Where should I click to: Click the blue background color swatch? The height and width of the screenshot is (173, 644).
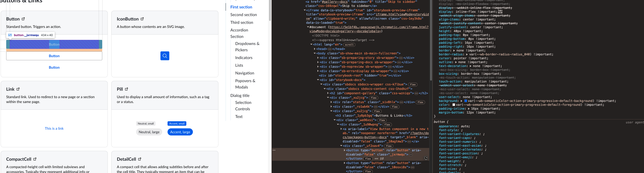[x=466, y=101]
